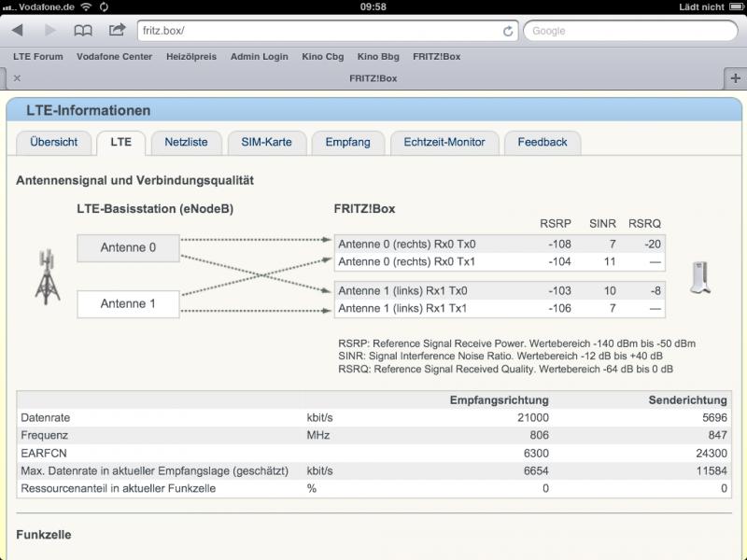Click the Datenrate row label
Viewport: 747px width, 560px height.
[45, 418]
